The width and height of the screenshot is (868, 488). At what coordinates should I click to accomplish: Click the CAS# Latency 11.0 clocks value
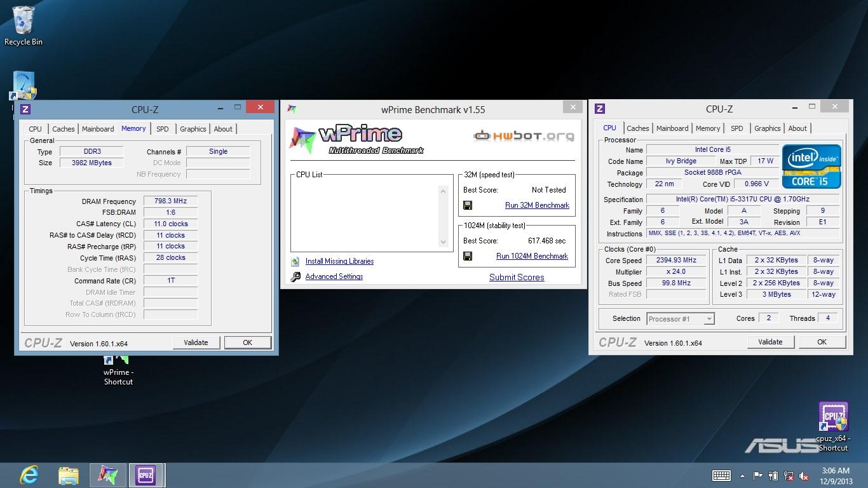pyautogui.click(x=170, y=224)
